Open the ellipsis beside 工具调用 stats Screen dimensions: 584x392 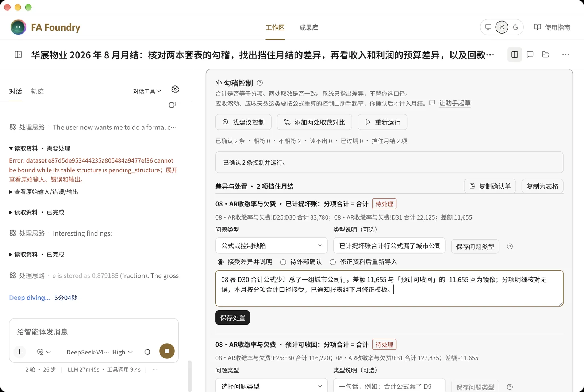click(x=155, y=369)
